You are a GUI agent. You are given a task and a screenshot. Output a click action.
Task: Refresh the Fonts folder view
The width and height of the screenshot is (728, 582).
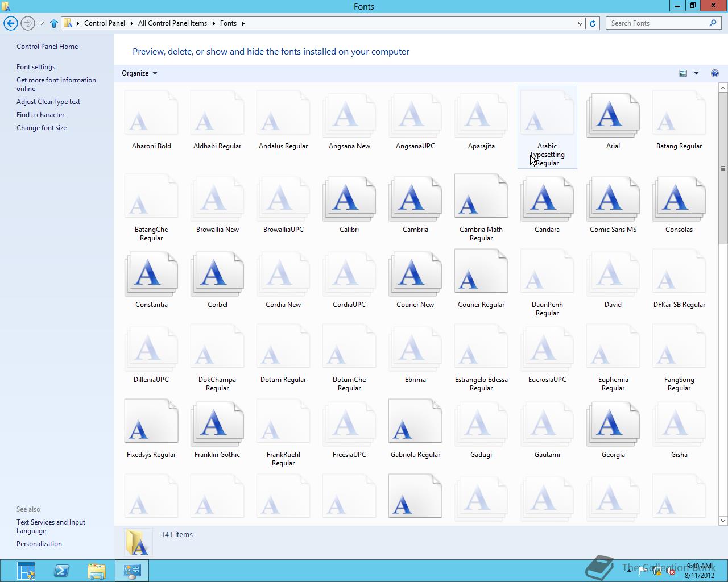pyautogui.click(x=593, y=23)
